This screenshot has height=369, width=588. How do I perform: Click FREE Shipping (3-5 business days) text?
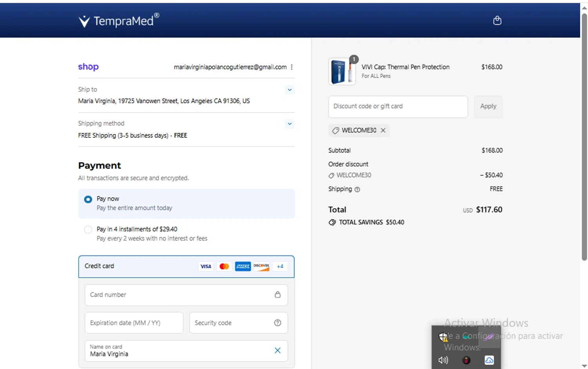123,136
